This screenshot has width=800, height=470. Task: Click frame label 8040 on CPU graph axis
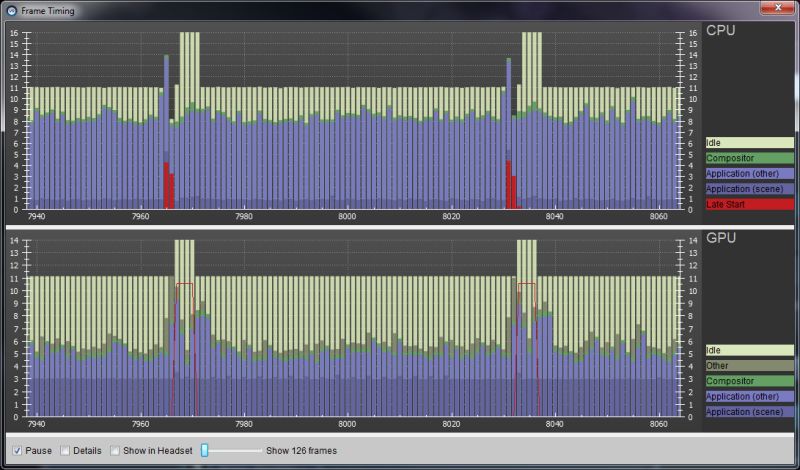pos(554,216)
